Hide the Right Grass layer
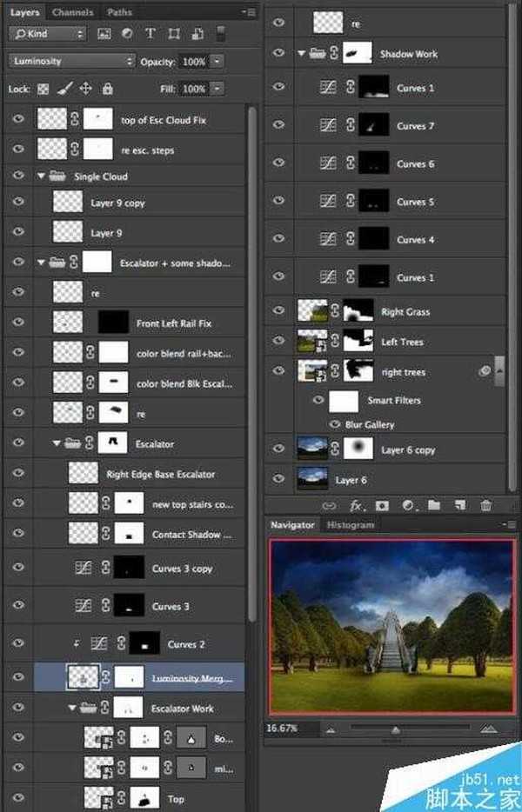522x812 pixels. click(x=279, y=311)
